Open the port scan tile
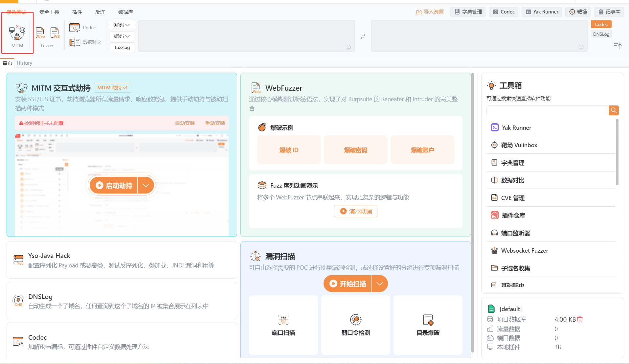The width and height of the screenshot is (629, 364). coord(283,325)
